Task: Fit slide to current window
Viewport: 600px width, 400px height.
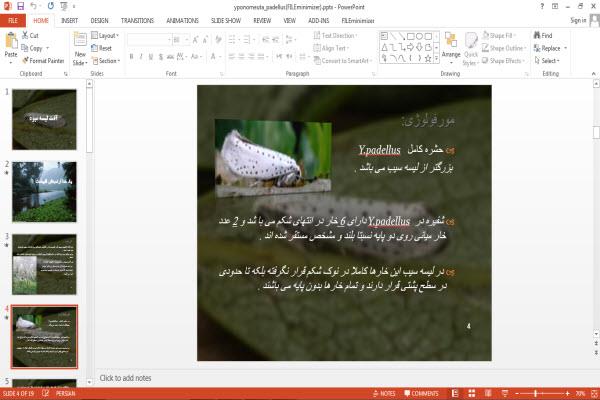Action: click(594, 393)
